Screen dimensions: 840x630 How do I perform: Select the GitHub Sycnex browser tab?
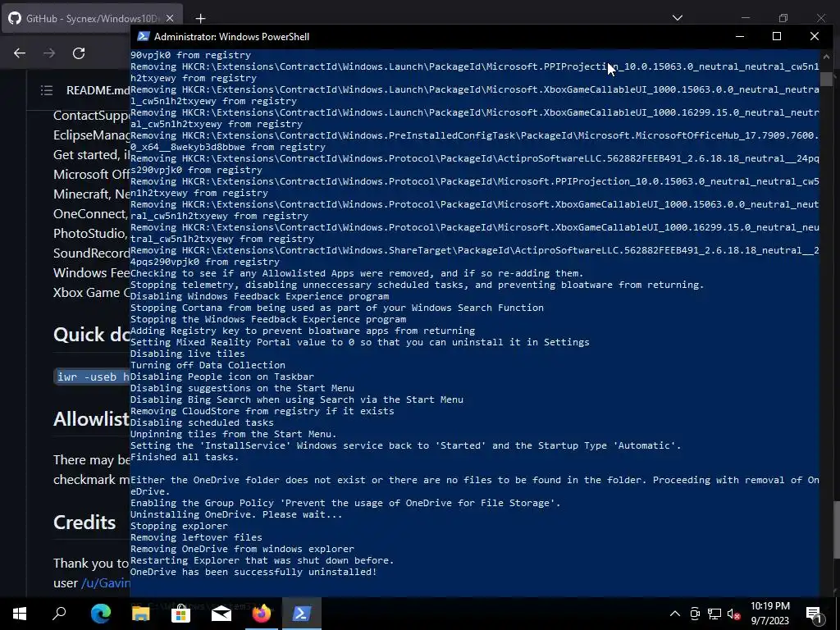coord(92,18)
